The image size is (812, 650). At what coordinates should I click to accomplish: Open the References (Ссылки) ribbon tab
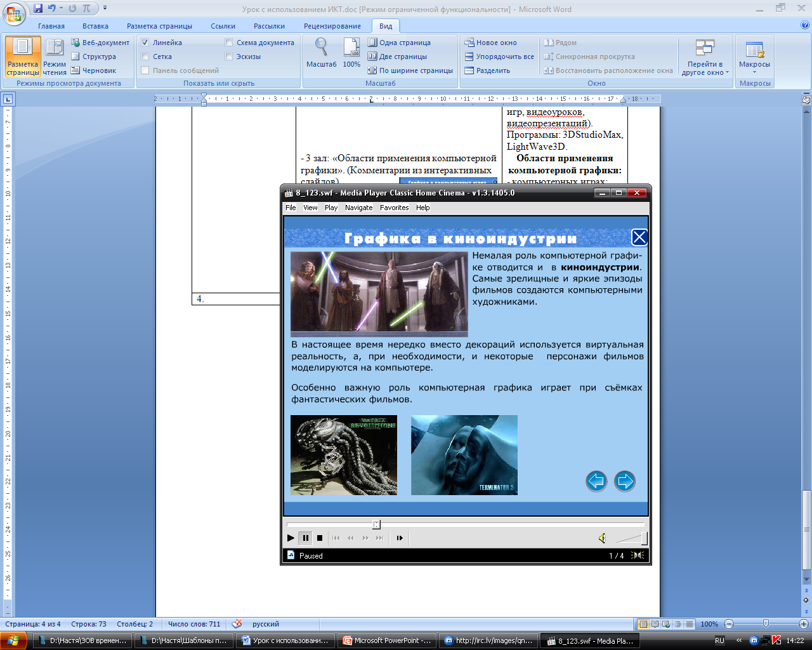click(x=223, y=26)
